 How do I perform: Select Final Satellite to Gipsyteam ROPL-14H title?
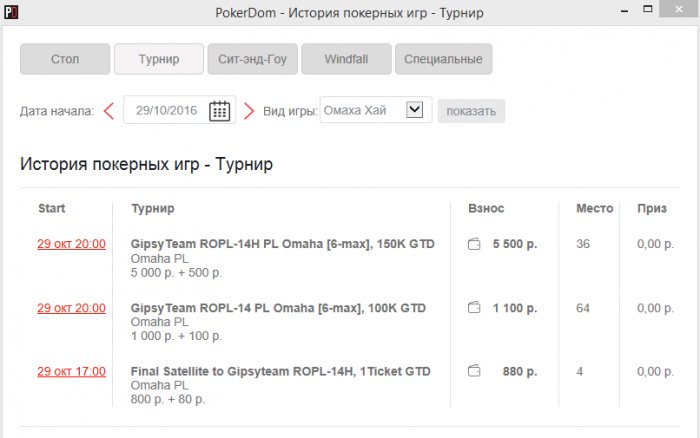(280, 371)
